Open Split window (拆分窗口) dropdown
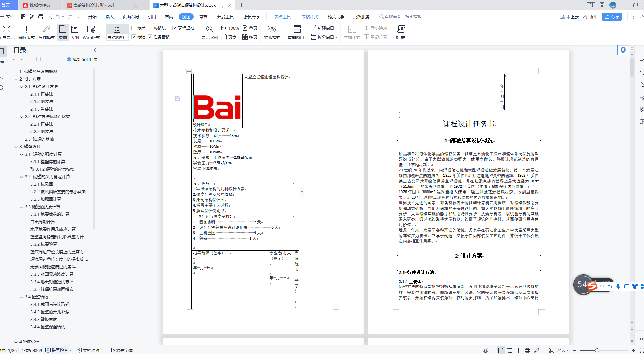Screen dimensions: 644x354 (324, 37)
